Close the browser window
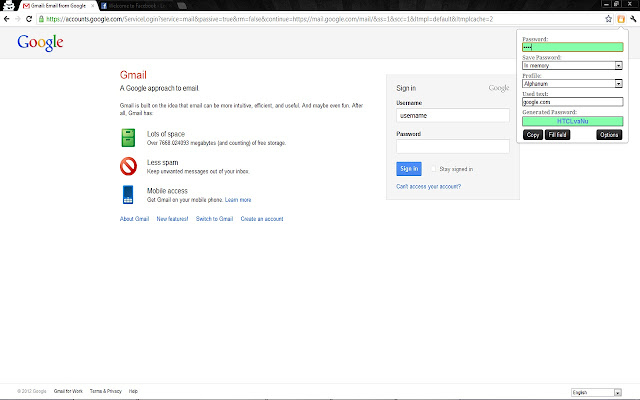The width and height of the screenshot is (640, 400). [629, 4]
